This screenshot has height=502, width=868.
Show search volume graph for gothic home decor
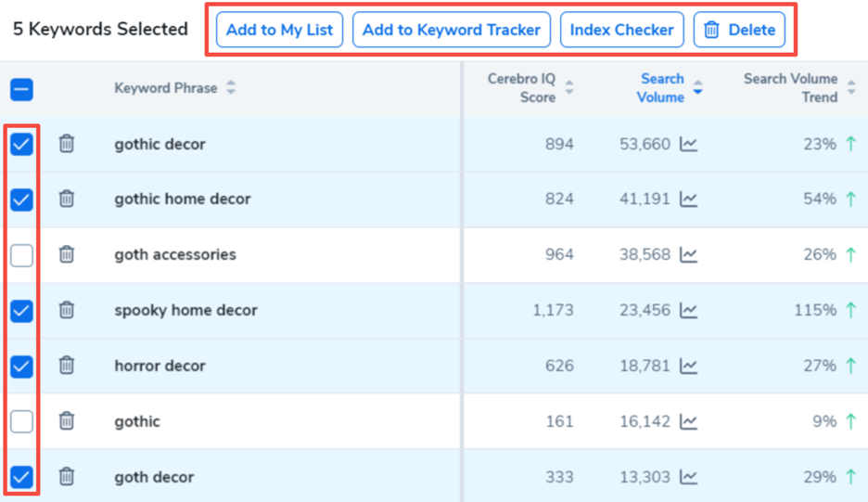[688, 199]
